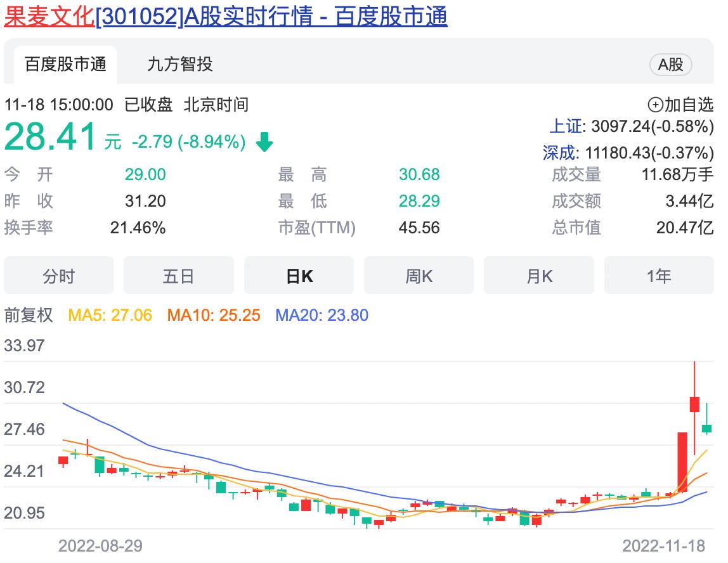The width and height of the screenshot is (728, 563).
Task: Open the 五日 chart view
Action: (x=178, y=275)
